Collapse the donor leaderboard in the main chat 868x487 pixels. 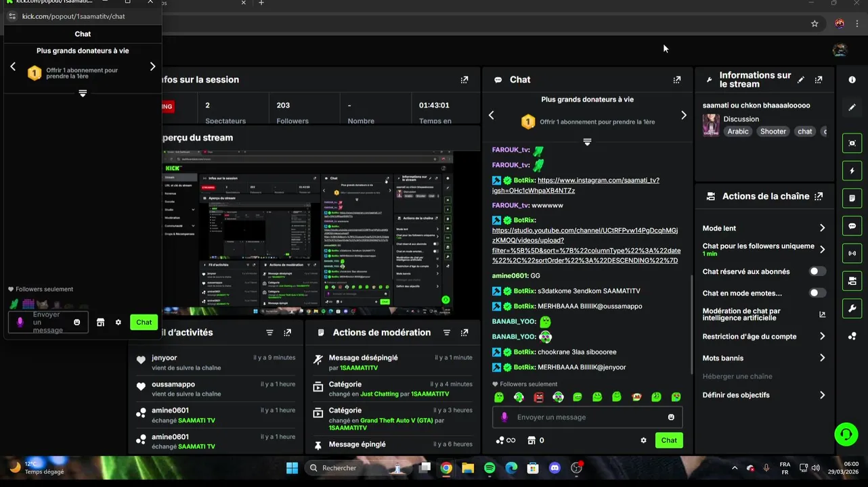pos(587,142)
